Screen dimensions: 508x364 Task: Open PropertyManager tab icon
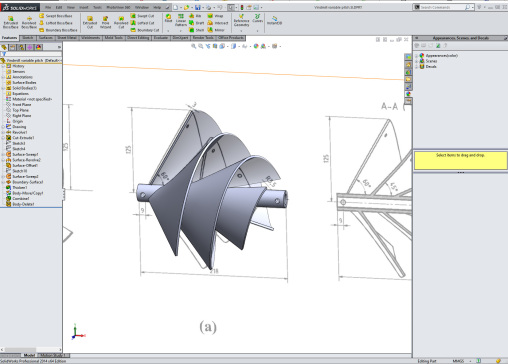[13, 47]
